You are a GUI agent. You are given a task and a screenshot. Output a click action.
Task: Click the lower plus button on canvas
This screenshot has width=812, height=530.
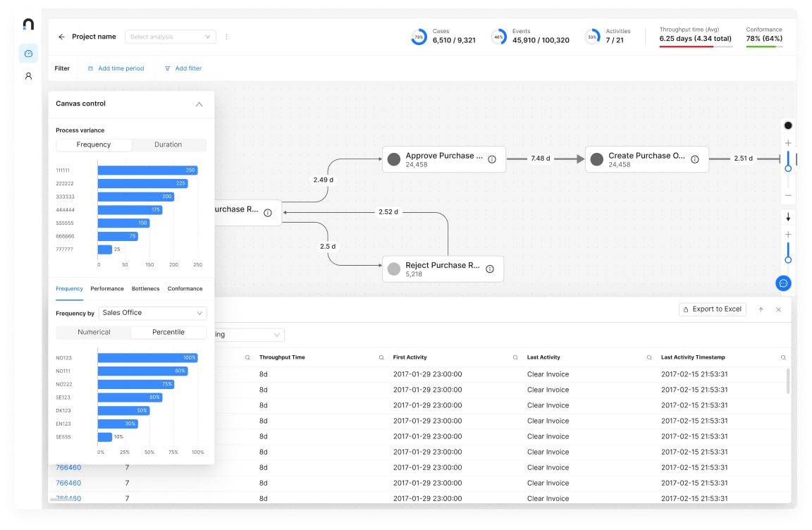click(788, 235)
